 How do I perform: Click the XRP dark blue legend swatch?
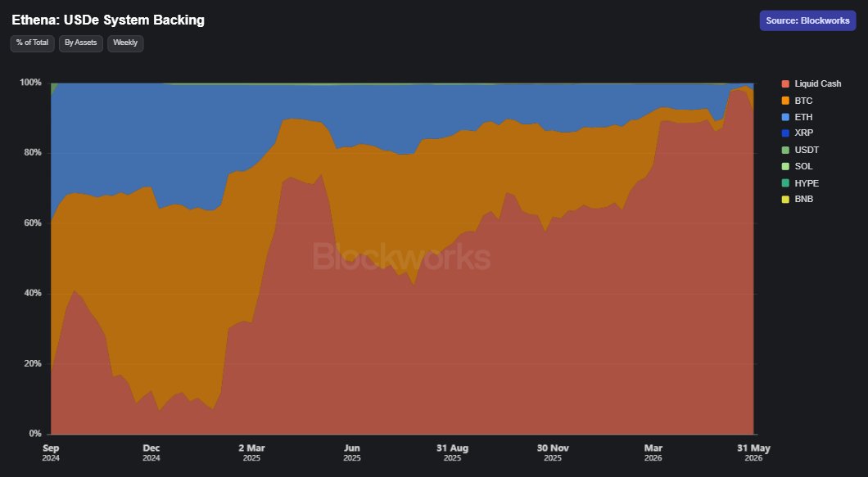tap(785, 133)
